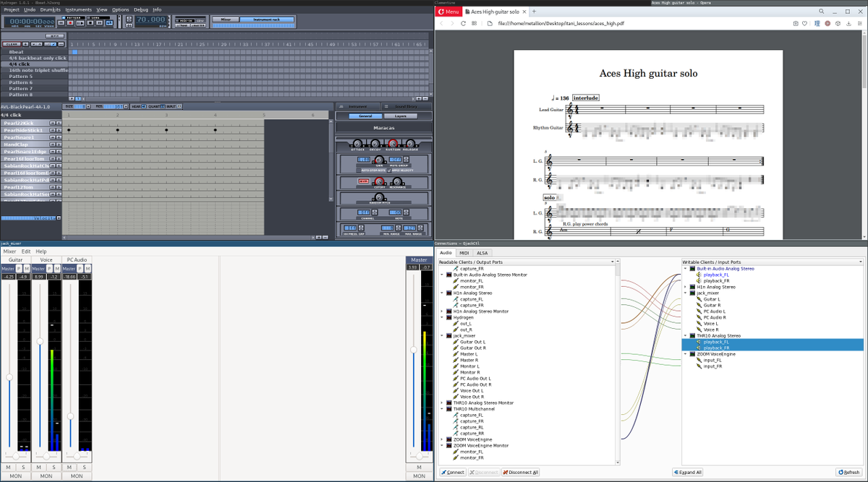Switch to Sound library tab in Hydrogen
The width and height of the screenshot is (868, 482).
pyautogui.click(x=407, y=106)
